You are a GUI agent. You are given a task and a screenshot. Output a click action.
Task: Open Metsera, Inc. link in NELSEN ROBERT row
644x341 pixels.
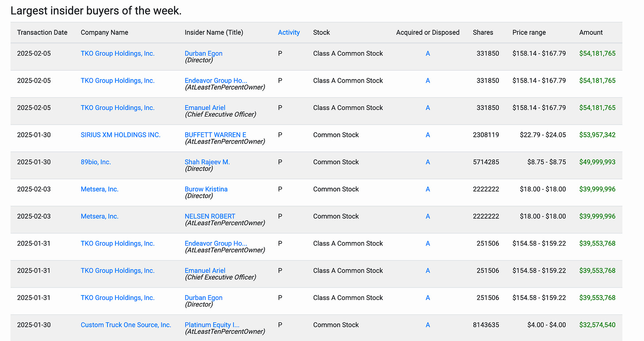(x=100, y=216)
